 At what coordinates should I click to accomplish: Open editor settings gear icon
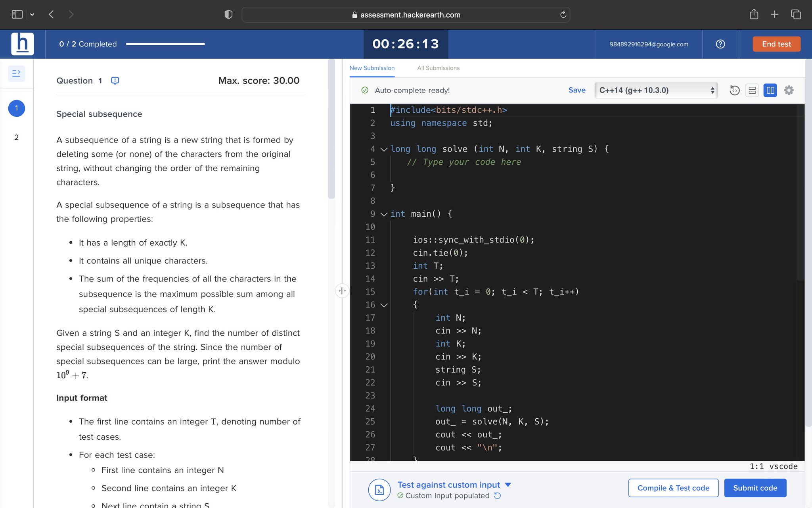(x=789, y=90)
